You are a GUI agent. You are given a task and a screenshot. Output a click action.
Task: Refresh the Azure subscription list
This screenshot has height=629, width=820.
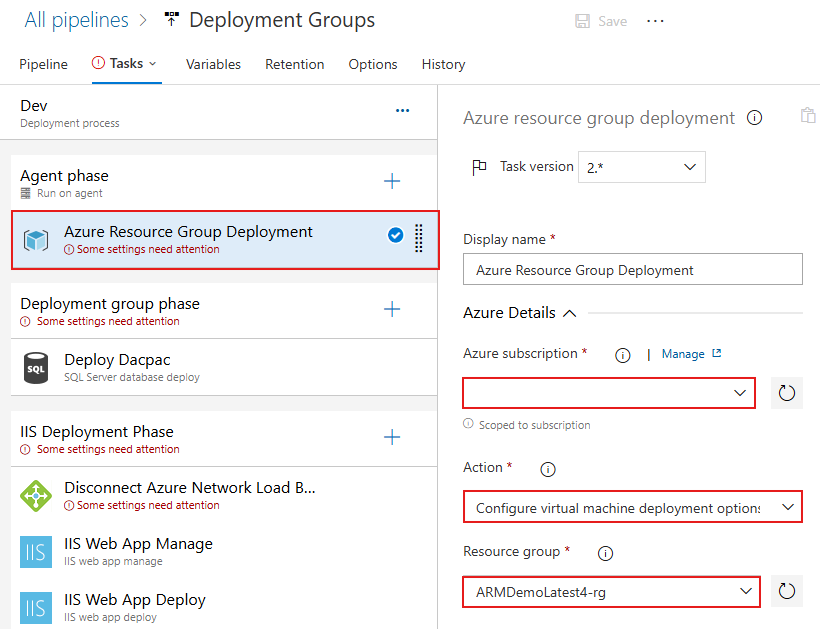point(787,392)
